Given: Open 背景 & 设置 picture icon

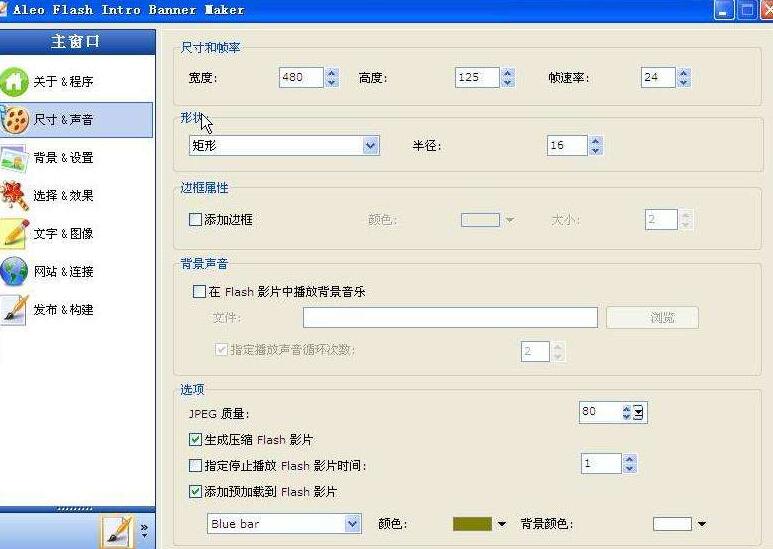Looking at the screenshot, I should click(14, 158).
